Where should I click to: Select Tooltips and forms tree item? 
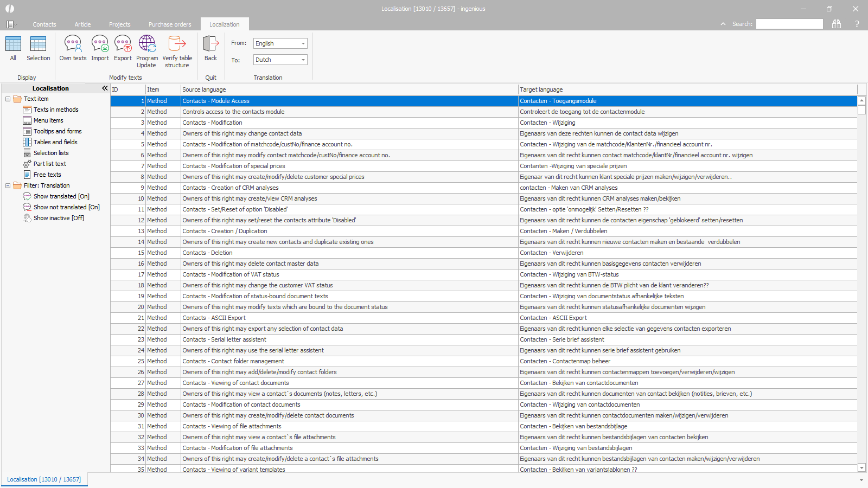58,131
